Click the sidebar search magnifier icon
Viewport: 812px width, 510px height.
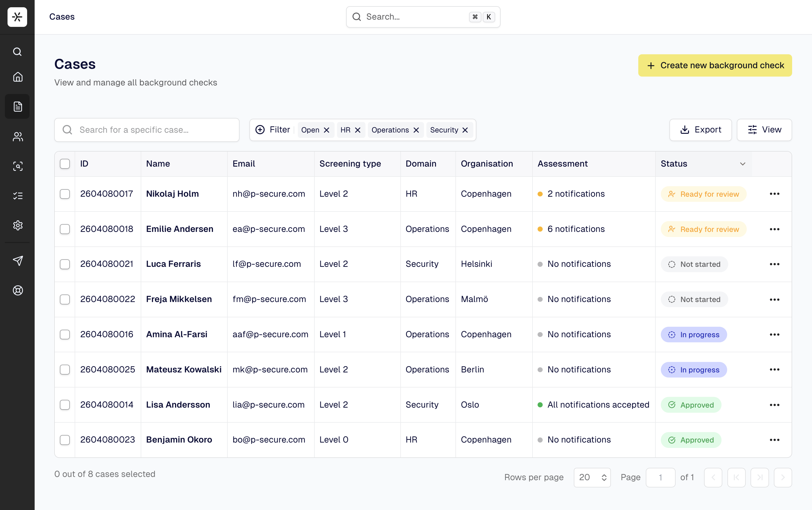pos(17,52)
